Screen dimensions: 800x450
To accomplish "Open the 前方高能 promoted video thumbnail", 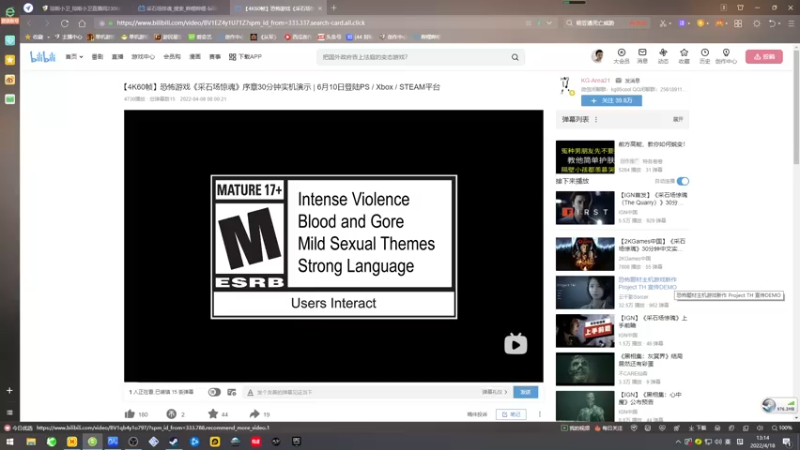I will [x=585, y=157].
